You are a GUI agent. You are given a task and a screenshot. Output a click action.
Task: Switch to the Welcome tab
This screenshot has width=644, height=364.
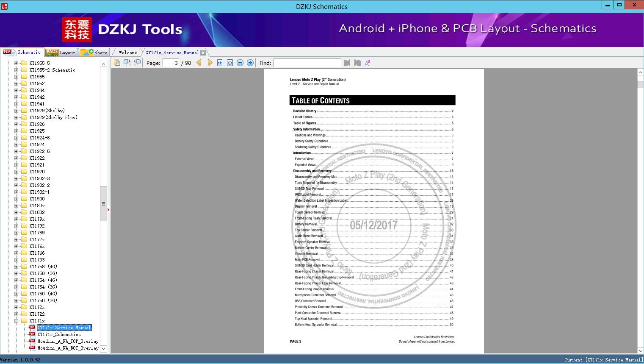click(128, 53)
